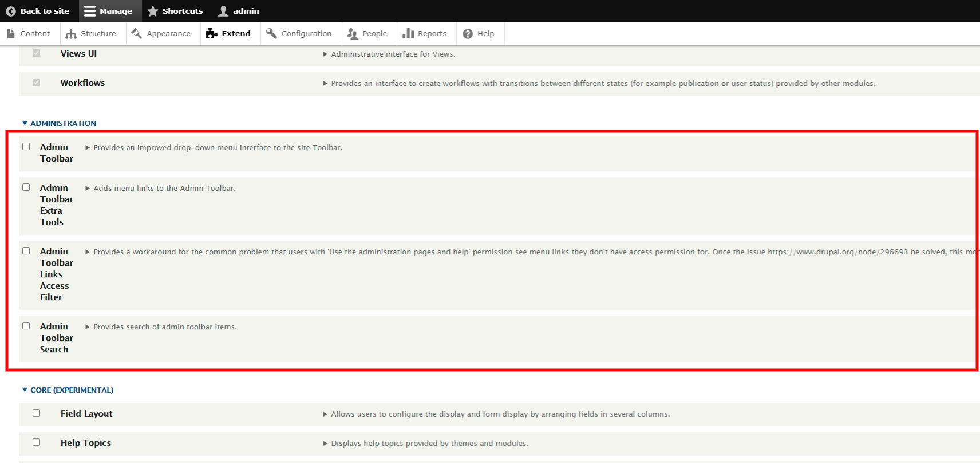Toggle the Help Topics module checkbox

point(37,442)
